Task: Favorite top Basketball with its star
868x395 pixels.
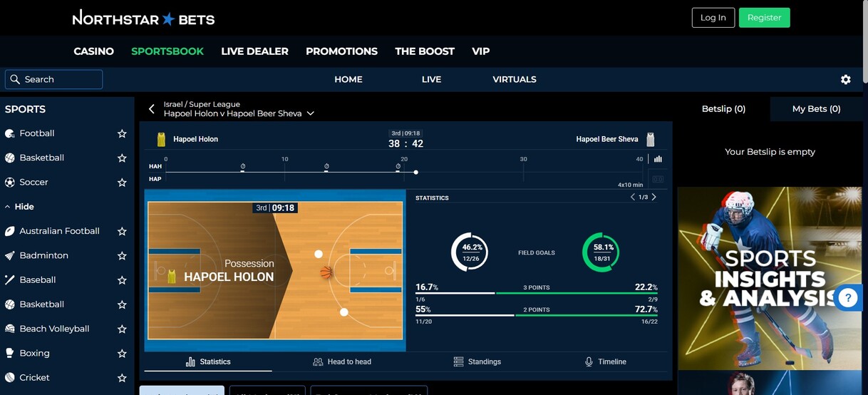Action: point(122,158)
